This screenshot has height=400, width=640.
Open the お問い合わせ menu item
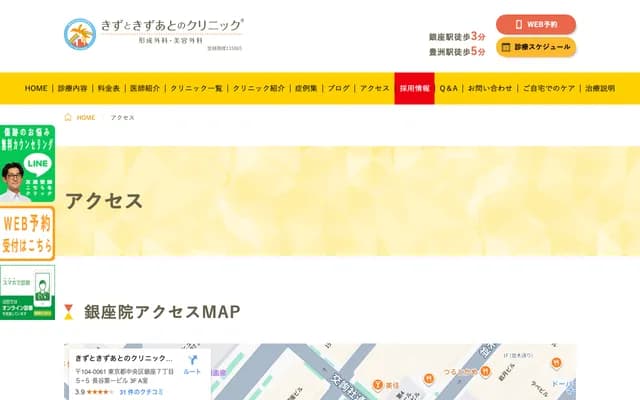(489, 88)
